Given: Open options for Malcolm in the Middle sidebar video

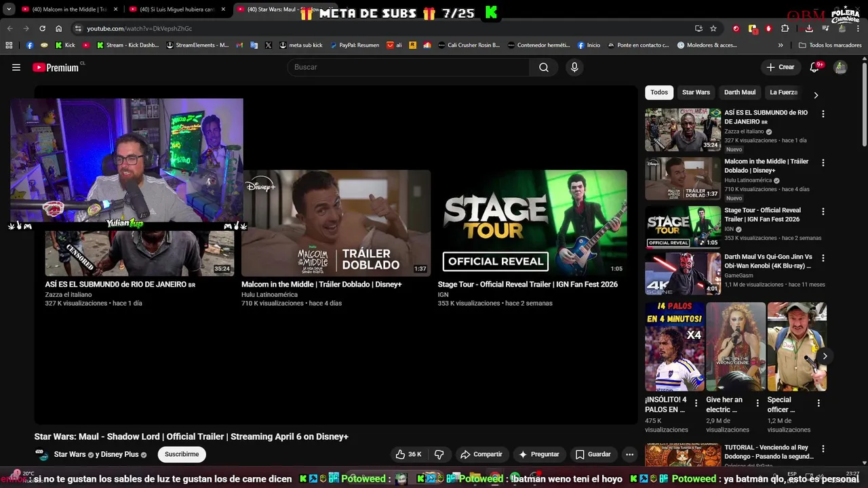Looking at the screenshot, I should coord(823,163).
